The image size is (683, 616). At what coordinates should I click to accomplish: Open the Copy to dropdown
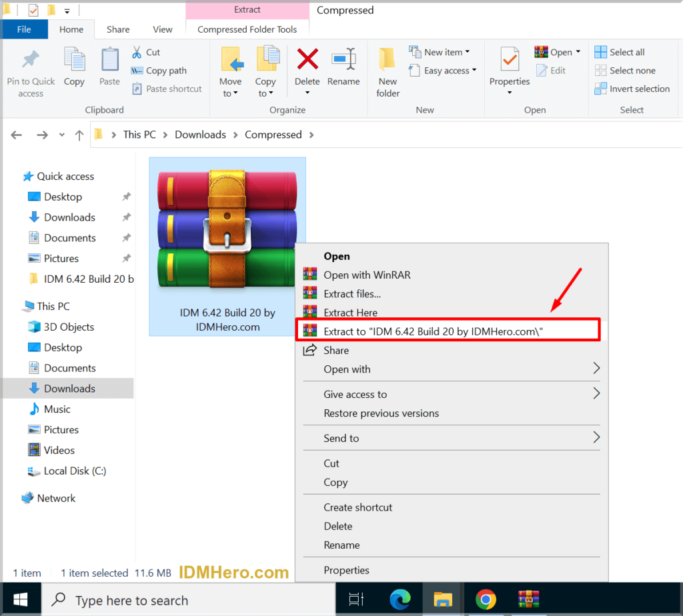click(x=265, y=87)
